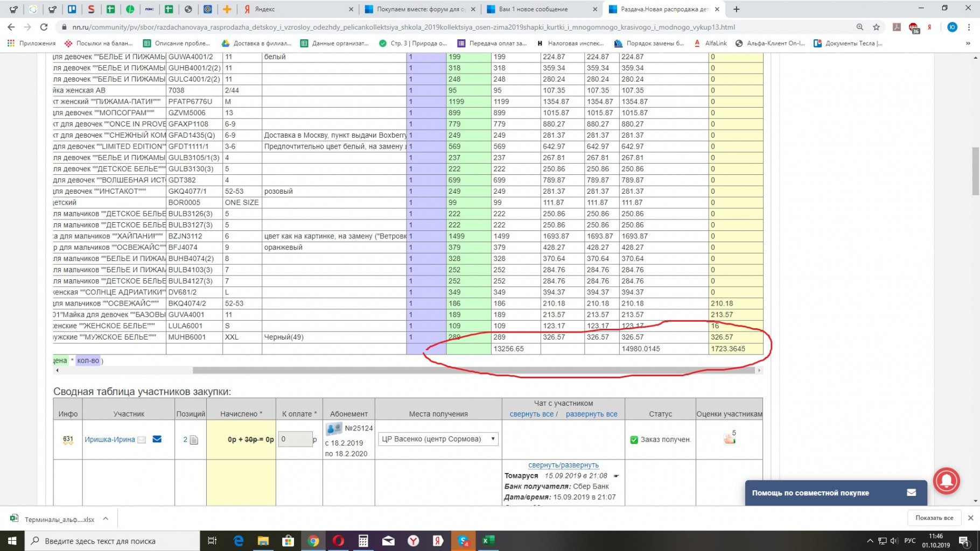The image size is (980, 551).
Task: Open the action center notifications icon
Action: pos(964,541)
